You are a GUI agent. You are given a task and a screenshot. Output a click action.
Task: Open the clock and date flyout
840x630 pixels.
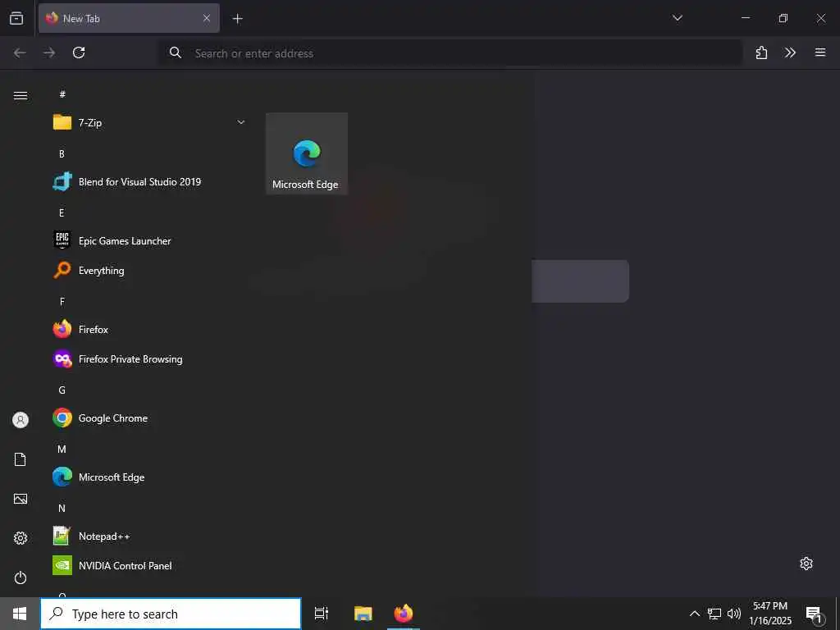(x=770, y=614)
